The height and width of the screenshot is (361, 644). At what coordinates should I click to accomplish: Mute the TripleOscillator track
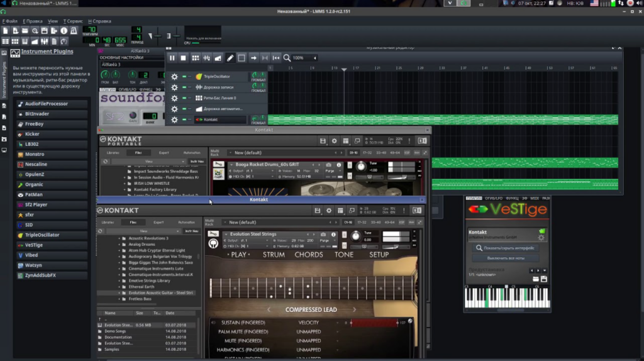[184, 76]
